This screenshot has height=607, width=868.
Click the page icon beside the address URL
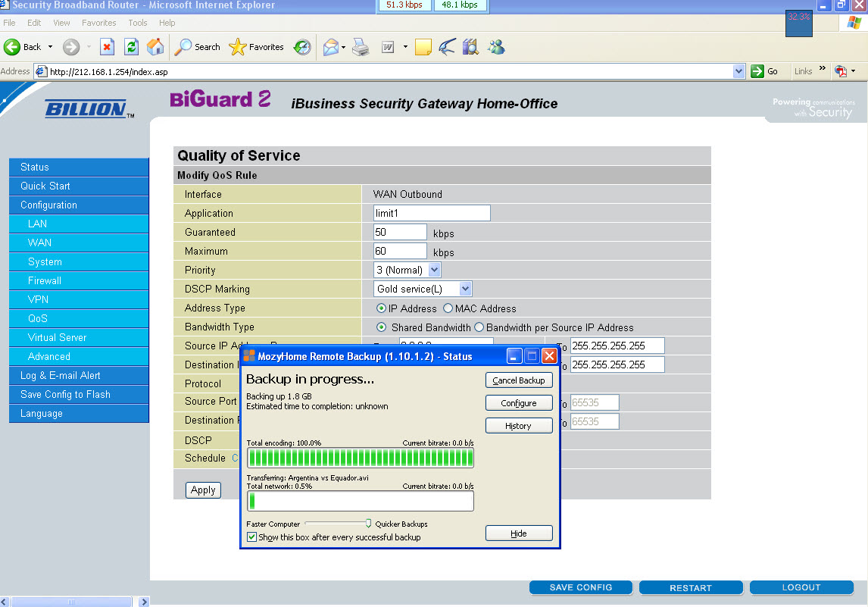41,71
